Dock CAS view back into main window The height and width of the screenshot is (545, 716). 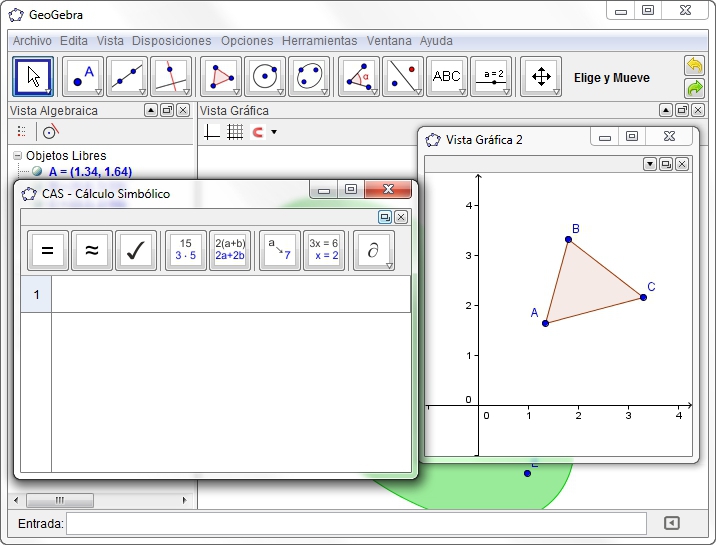[x=385, y=217]
